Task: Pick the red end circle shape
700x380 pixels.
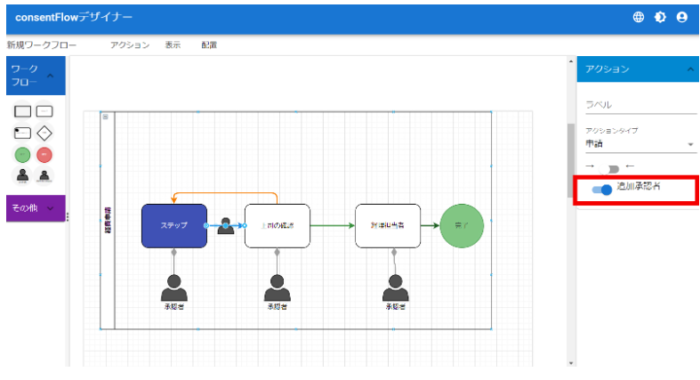Action: pos(44,155)
